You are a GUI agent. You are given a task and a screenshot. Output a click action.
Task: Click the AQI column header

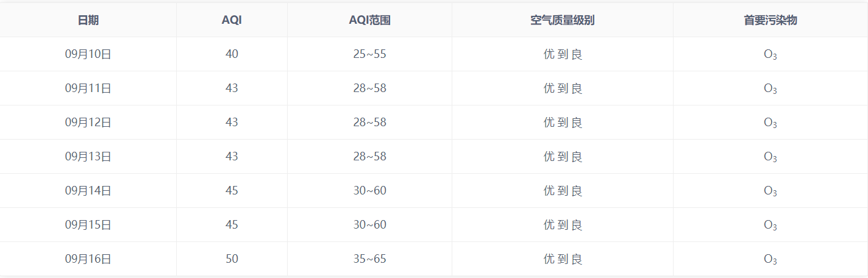click(x=232, y=20)
